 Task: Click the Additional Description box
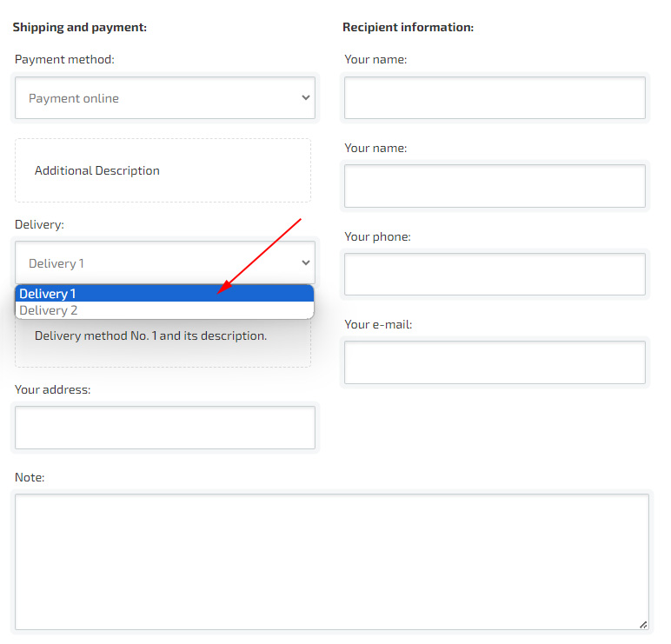pyautogui.click(x=163, y=170)
